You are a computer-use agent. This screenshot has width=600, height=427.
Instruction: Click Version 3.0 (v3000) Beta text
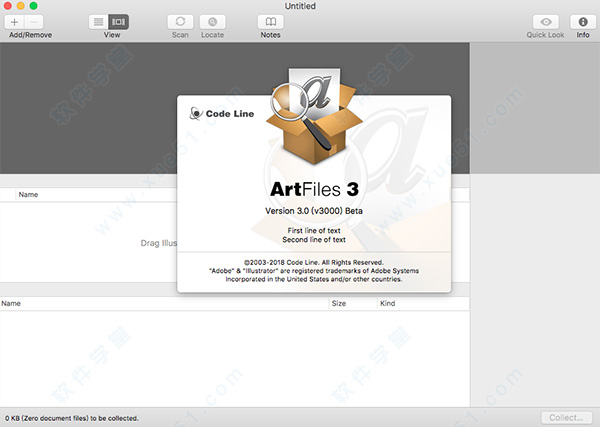314,211
